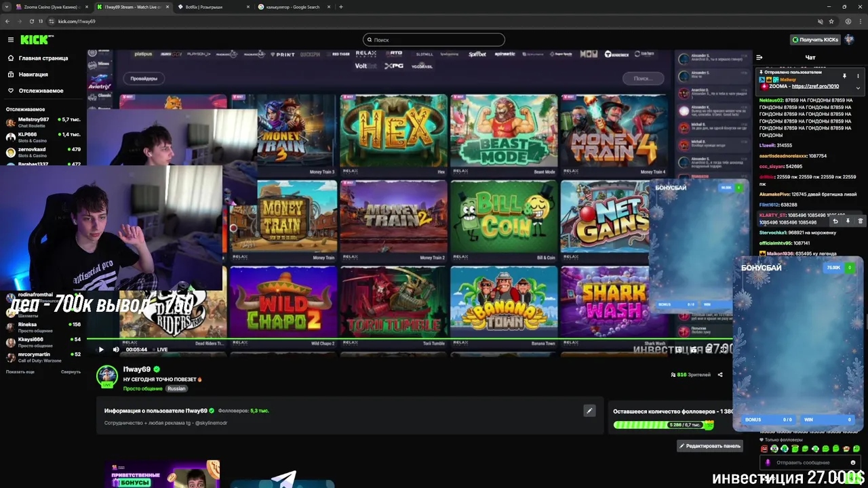Open followed channel KLP666
868x488 pixels.
pos(43,137)
